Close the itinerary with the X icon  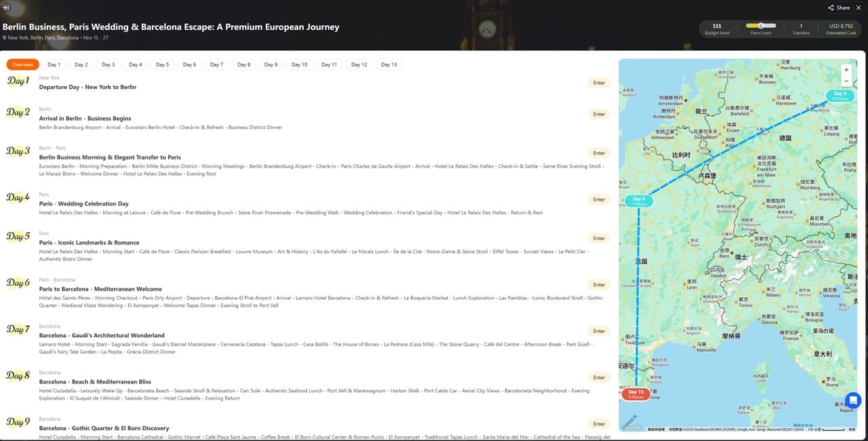[859, 7]
